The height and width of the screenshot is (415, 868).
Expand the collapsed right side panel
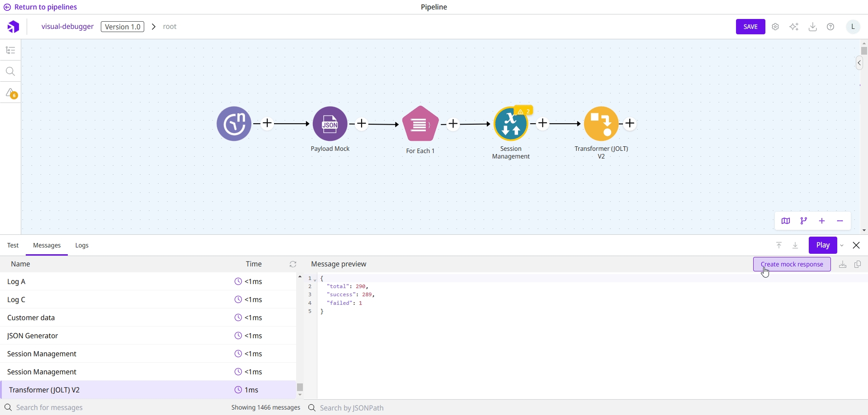click(859, 63)
